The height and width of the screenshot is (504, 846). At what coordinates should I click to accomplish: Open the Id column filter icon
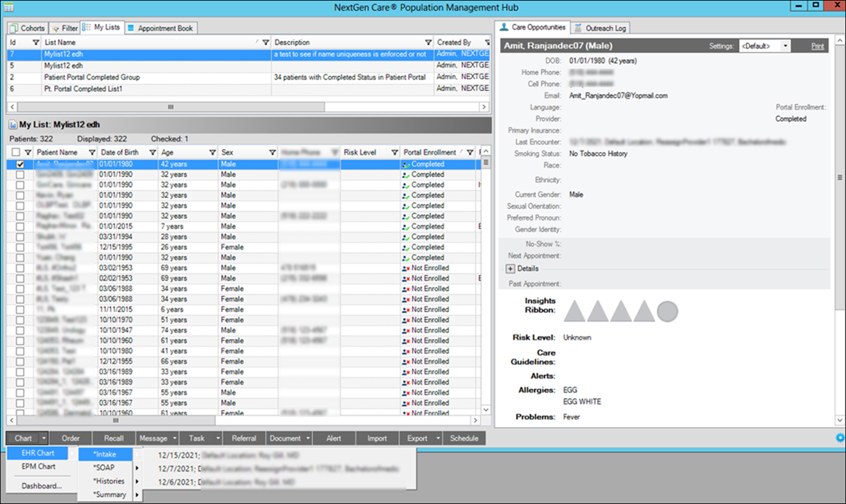[37, 42]
